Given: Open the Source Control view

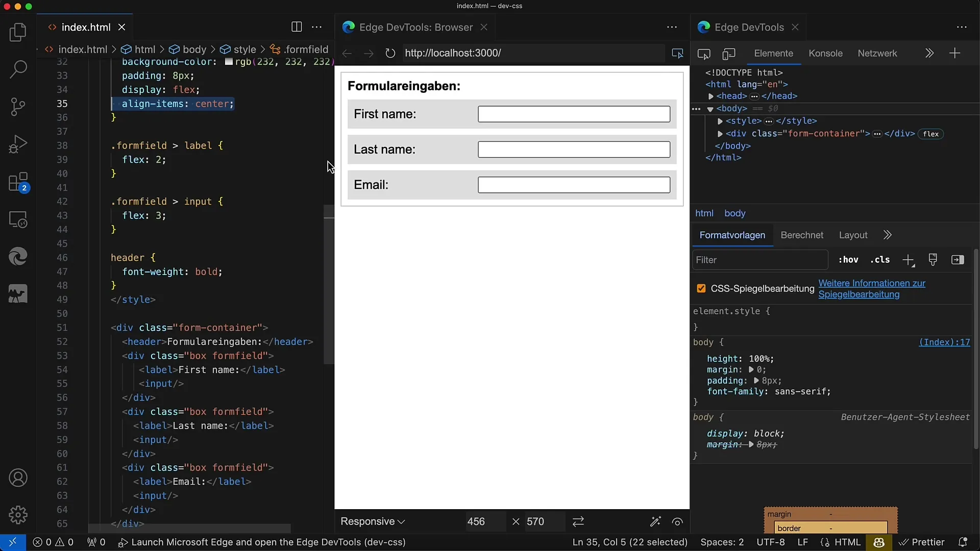Looking at the screenshot, I should [18, 107].
